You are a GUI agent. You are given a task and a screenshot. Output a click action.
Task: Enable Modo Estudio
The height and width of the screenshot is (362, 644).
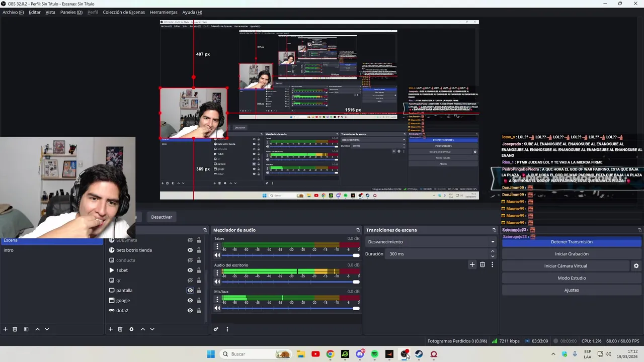point(572,278)
